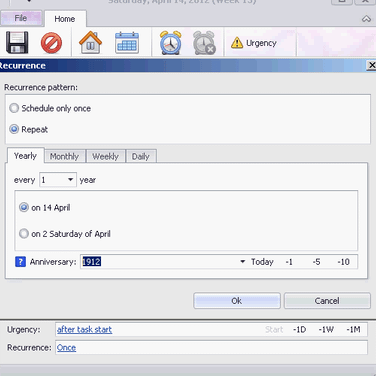Click the blue question mark help icon

pyautogui.click(x=20, y=262)
